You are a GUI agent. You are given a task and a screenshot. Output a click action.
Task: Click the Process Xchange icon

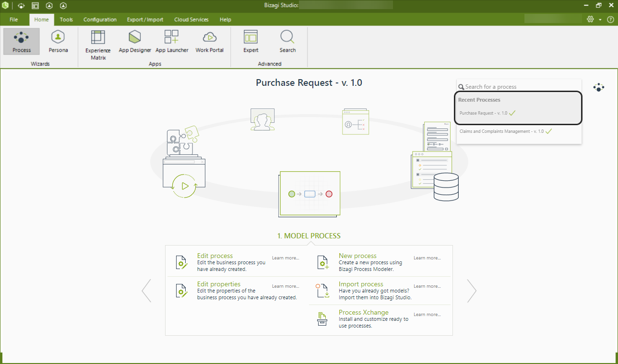[x=323, y=319]
